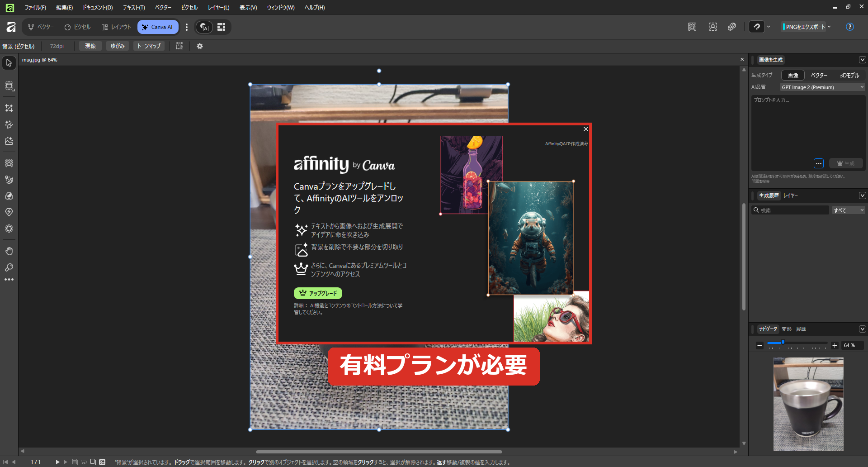Open the ウィンドウ(W) menu
The image size is (868, 467).
click(281, 8)
